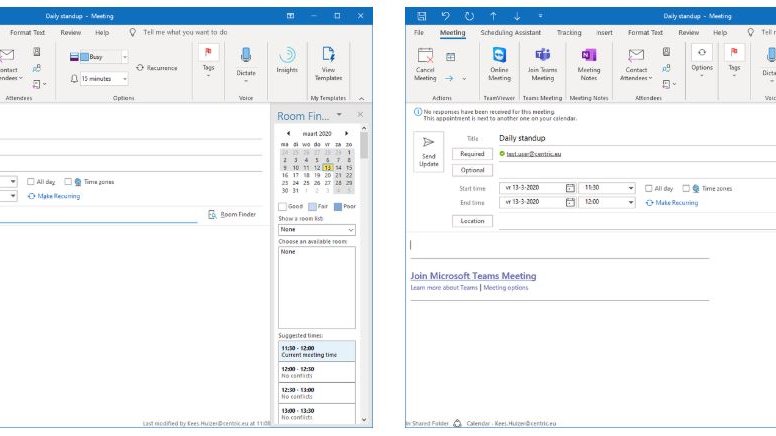This screenshot has height=436, width=776.
Task: Open Meeting options link
Action: coord(506,288)
